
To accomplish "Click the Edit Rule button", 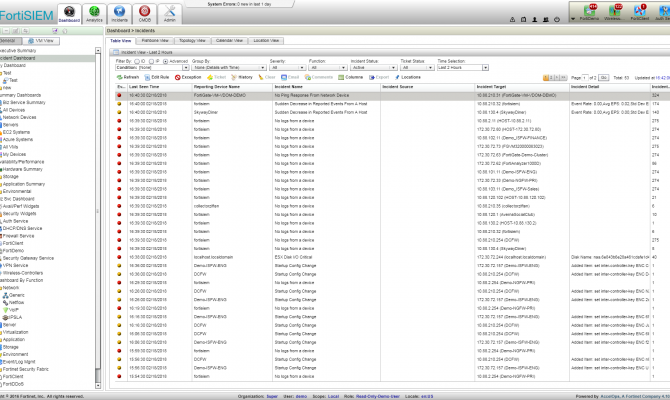I will (156, 76).
